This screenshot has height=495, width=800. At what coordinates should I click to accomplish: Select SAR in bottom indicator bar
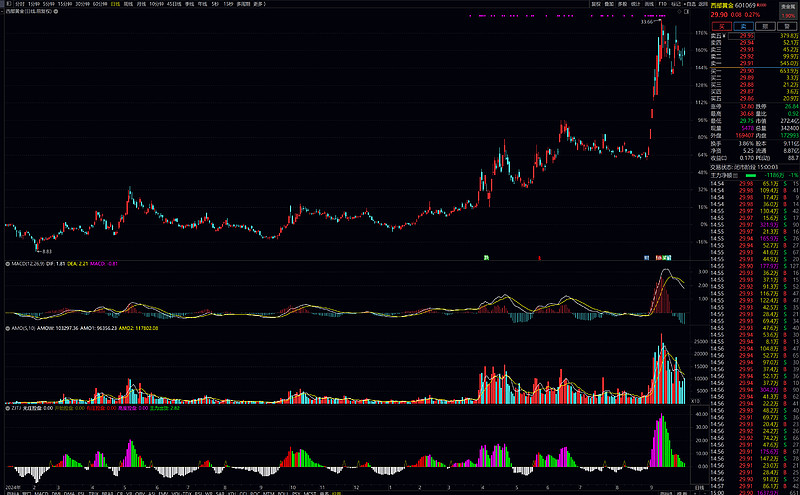[x=219, y=492]
